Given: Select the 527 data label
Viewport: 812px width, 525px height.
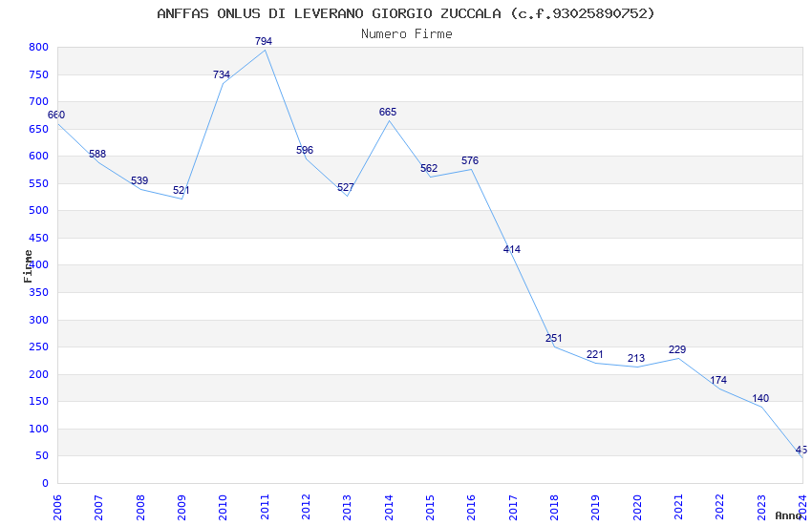Looking at the screenshot, I should [346, 187].
